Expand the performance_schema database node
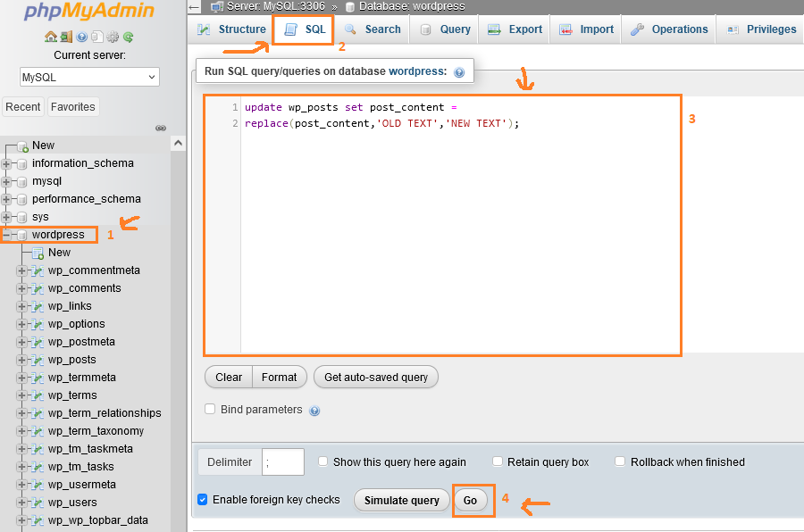The image size is (804, 532). [6, 199]
